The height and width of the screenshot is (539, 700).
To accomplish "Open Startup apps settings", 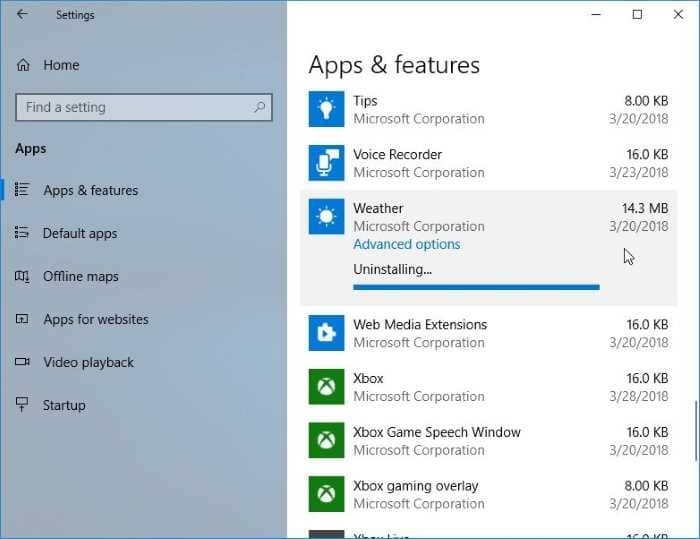I will [x=64, y=405].
